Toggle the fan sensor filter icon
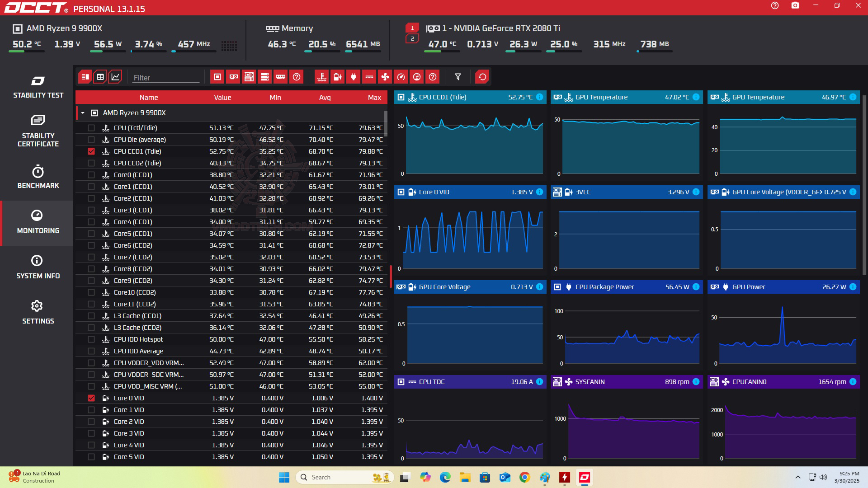Image resolution: width=868 pixels, height=488 pixels. click(385, 77)
